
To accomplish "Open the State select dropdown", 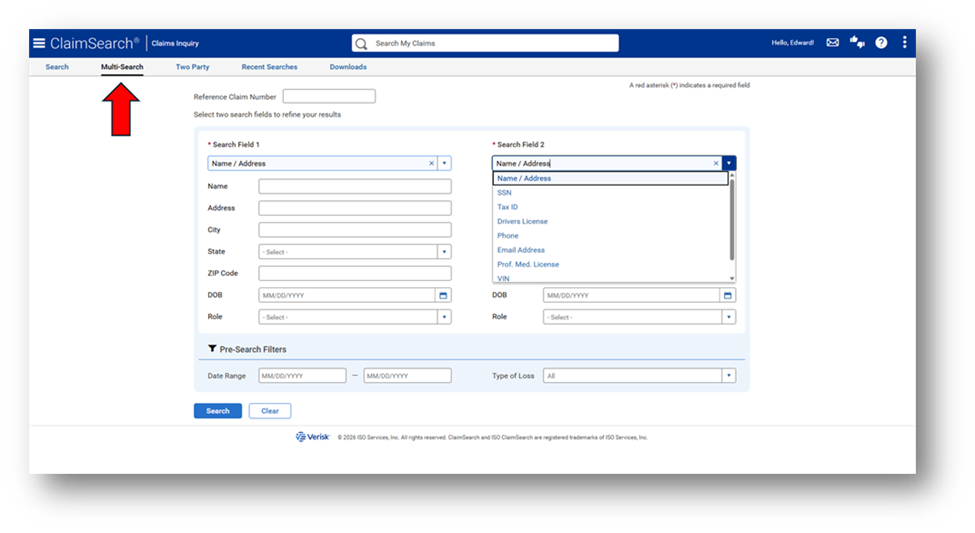I will (x=355, y=252).
